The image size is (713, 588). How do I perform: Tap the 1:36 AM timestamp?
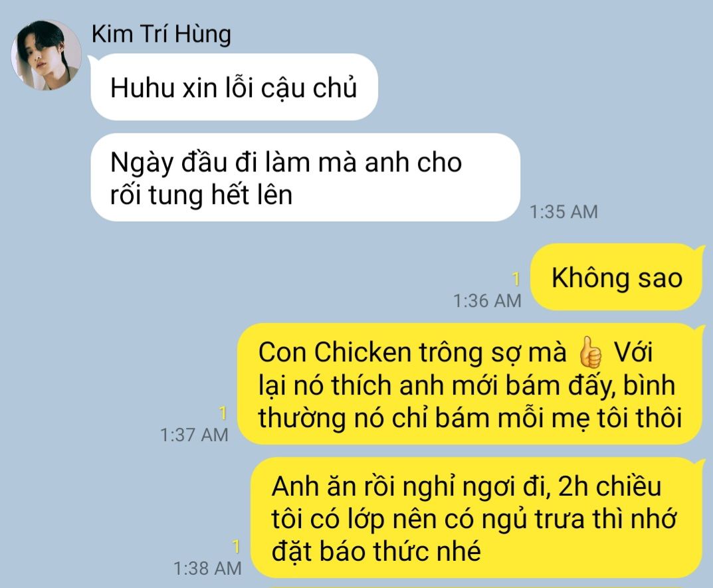pos(487,300)
